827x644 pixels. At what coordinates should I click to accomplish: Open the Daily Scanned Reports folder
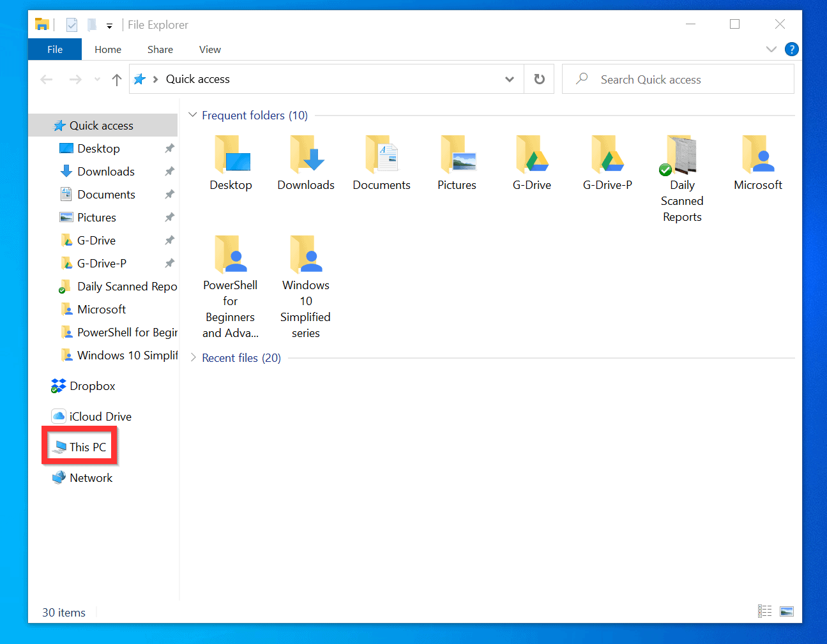(x=681, y=155)
